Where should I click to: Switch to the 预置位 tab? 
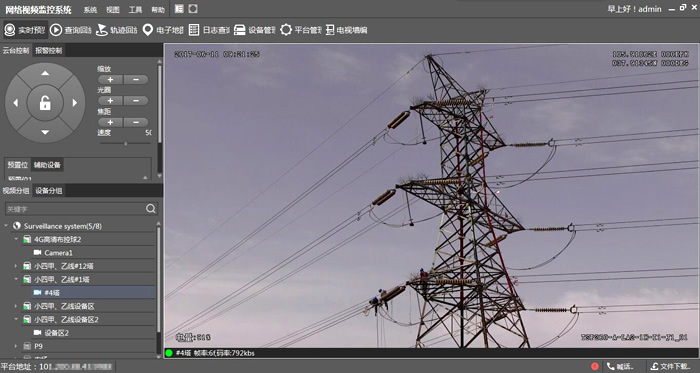(x=17, y=165)
